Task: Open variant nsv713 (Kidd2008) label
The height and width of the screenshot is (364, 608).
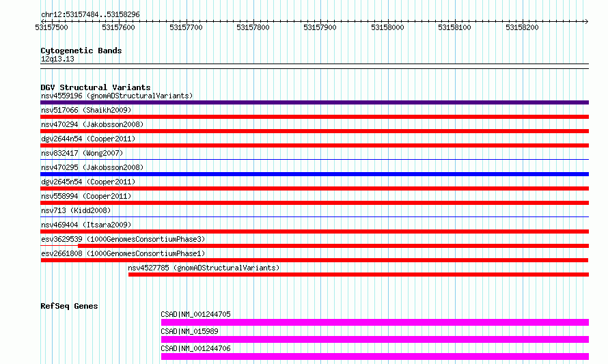Action: pos(76,210)
